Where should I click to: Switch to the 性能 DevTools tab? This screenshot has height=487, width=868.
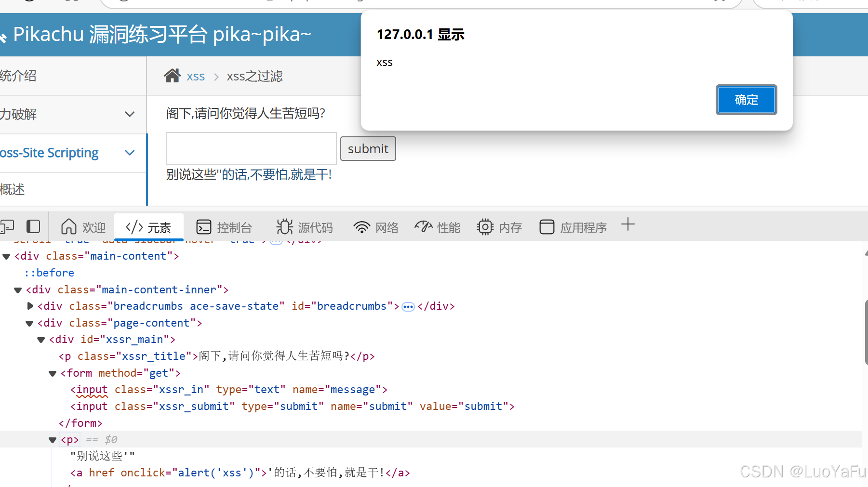[x=438, y=227]
